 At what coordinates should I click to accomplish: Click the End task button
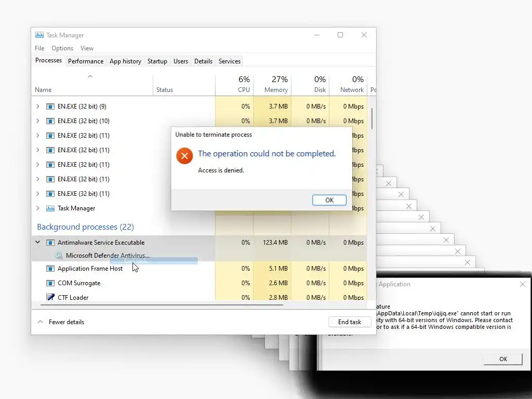click(x=350, y=322)
